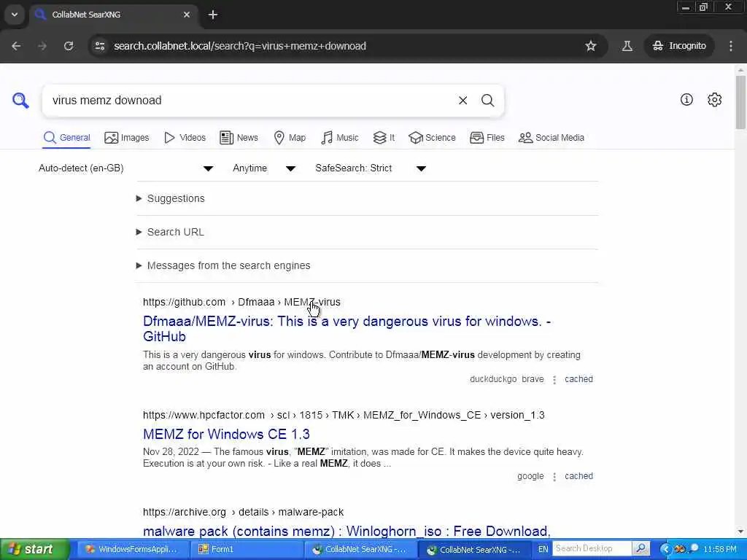Click hpcfactor.com URL breadcrumb
Viewport: 747px width, 560px height.
(344, 415)
